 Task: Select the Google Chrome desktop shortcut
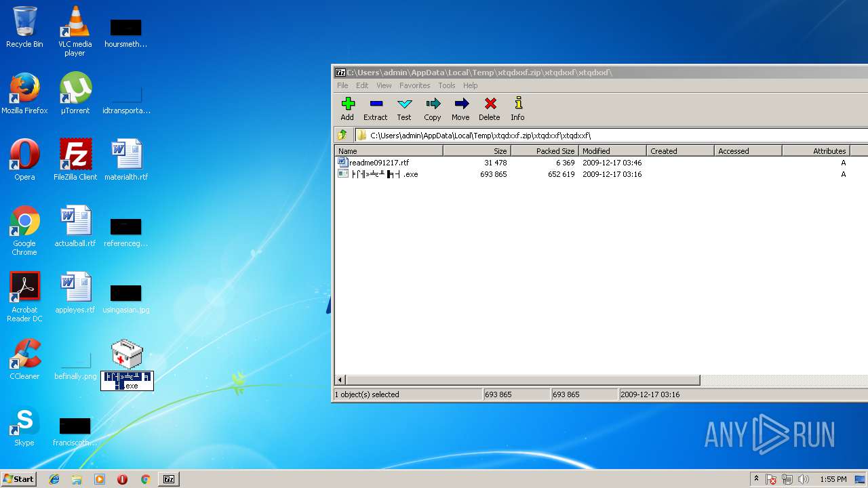[24, 230]
